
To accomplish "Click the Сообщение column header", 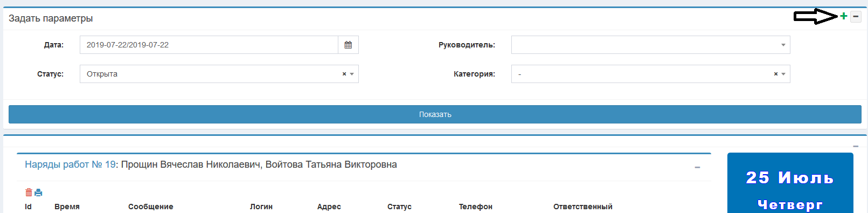I will point(151,207).
